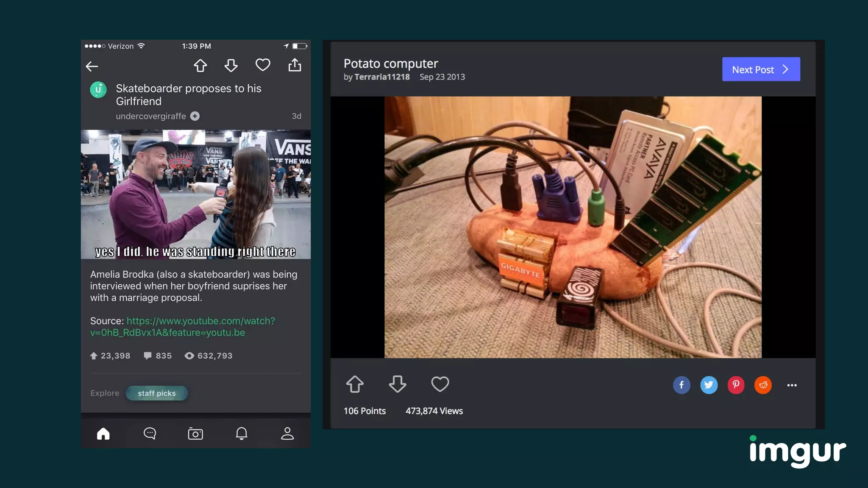
Task: Upvote the Potato computer post
Action: 355,384
